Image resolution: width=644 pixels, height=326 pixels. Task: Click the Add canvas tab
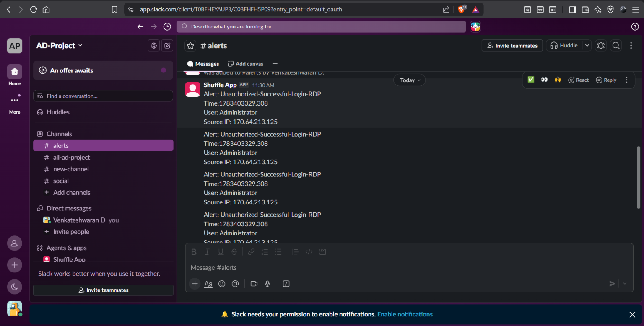(245, 64)
